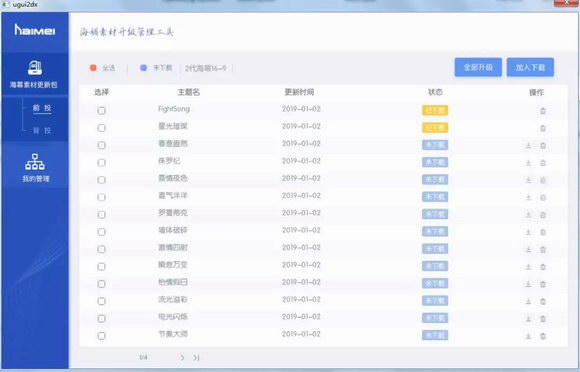This screenshot has height=372, width=580.
Task: Open the 海幕素材更新包 sidebar icon
Action: [35, 68]
